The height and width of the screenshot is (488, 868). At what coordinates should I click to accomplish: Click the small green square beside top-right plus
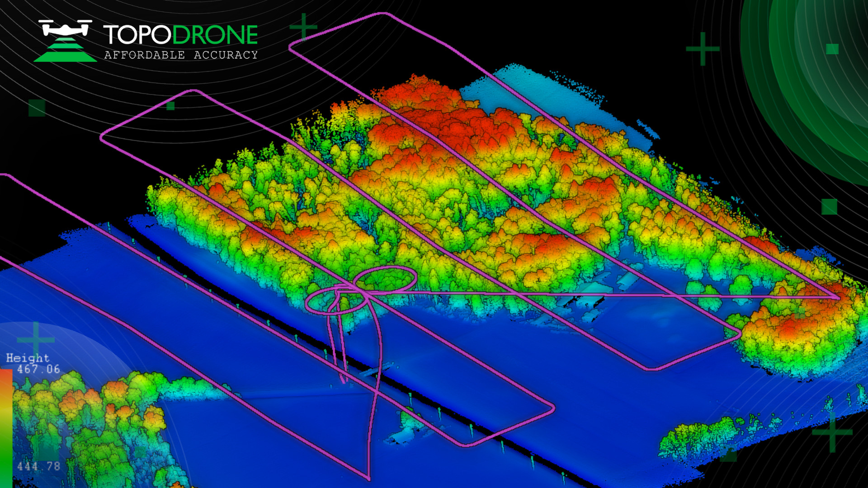click(x=832, y=49)
